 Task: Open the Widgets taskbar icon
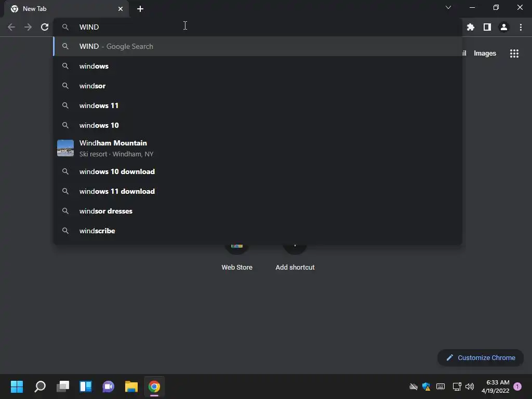[x=86, y=387]
